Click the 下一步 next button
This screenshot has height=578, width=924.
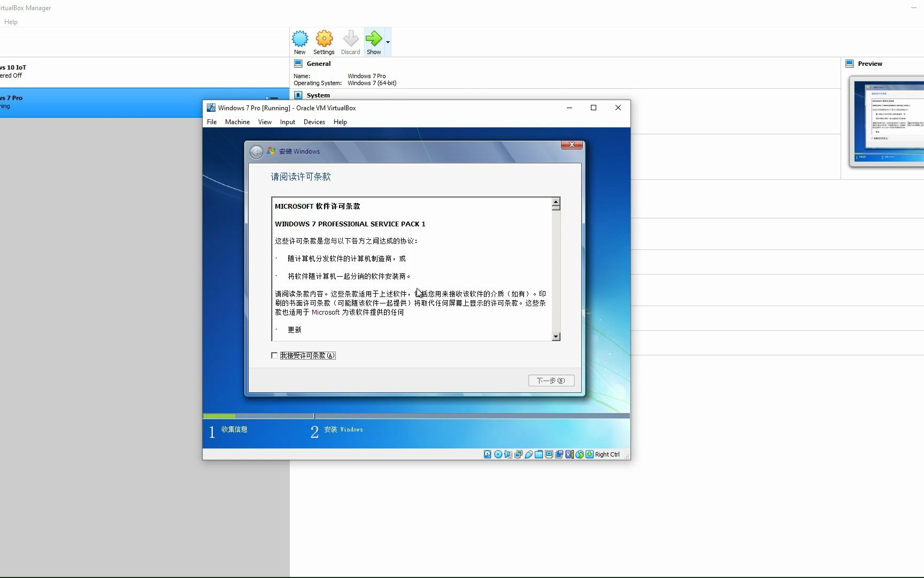(551, 381)
